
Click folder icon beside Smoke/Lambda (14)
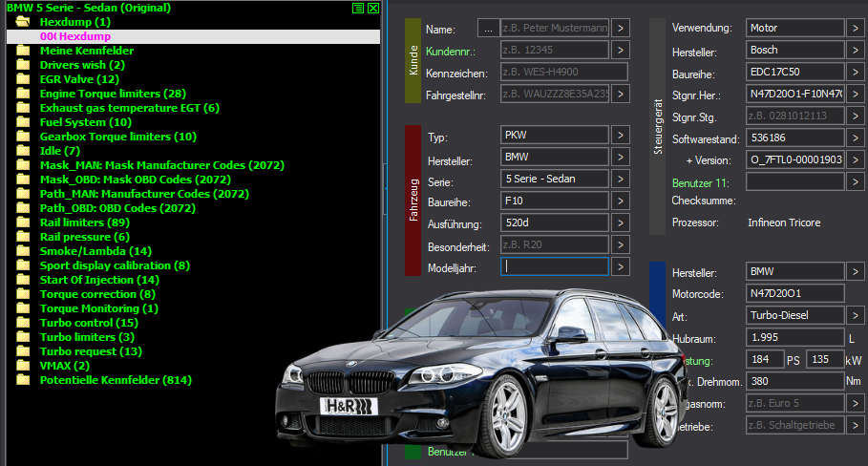pyautogui.click(x=23, y=251)
